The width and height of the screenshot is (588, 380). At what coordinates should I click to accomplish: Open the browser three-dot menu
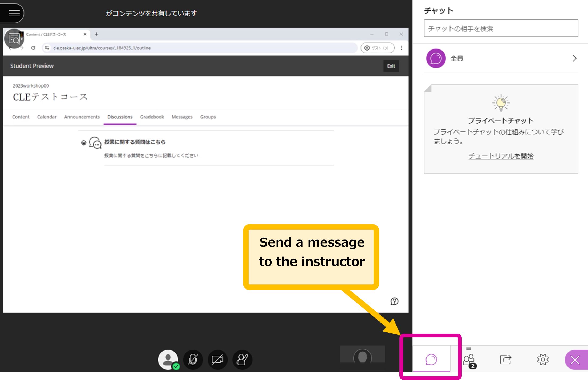(x=402, y=48)
